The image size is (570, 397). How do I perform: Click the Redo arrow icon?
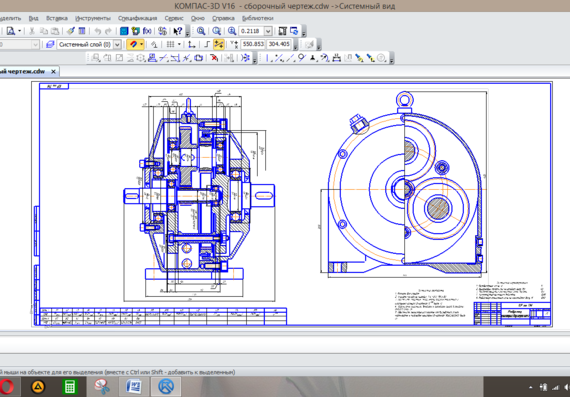[x=108, y=31]
